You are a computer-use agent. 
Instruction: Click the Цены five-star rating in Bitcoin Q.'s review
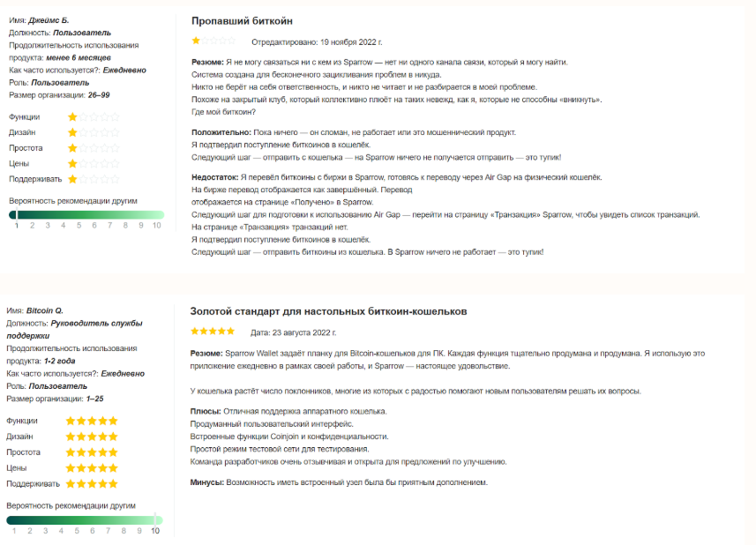(x=92, y=468)
